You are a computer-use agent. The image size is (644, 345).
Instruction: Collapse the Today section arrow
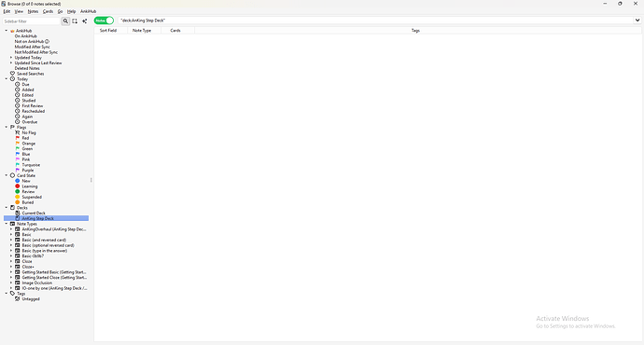tap(7, 78)
